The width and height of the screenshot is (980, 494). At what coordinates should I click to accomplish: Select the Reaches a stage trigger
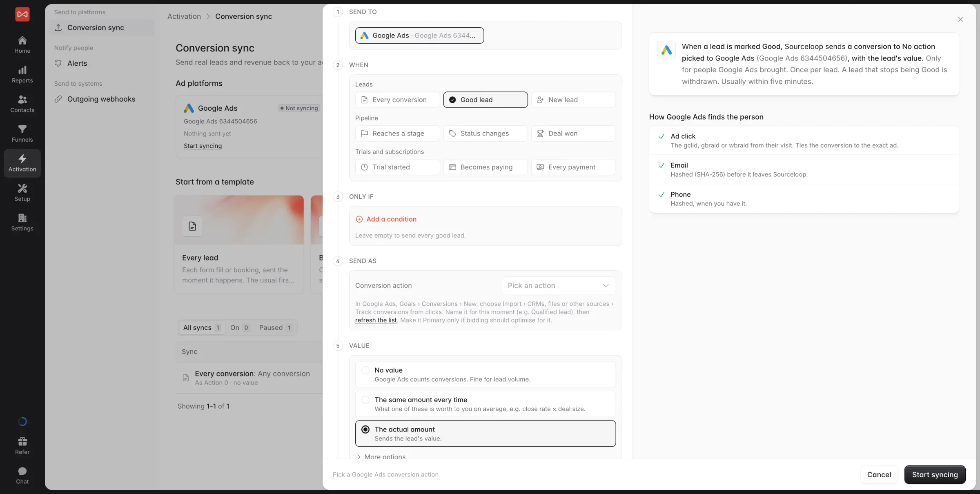pos(397,134)
